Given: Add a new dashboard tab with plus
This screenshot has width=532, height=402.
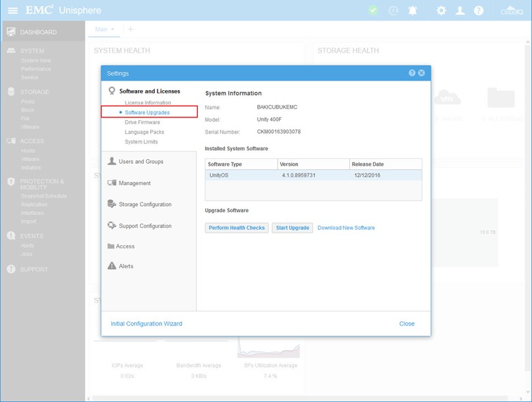Looking at the screenshot, I should (x=130, y=29).
